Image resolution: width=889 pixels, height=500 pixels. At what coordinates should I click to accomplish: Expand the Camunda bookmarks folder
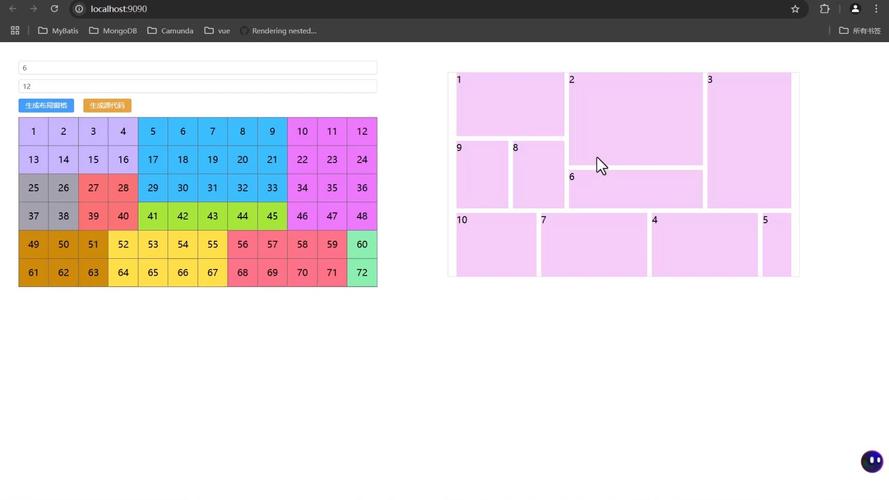pyautogui.click(x=170, y=31)
